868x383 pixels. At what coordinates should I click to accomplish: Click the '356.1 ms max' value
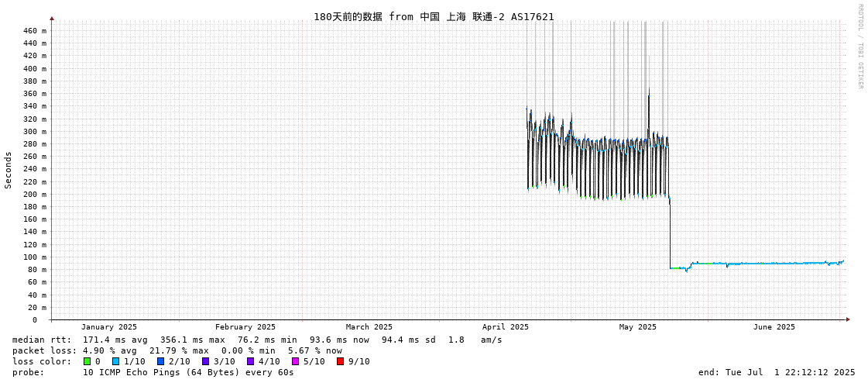point(192,340)
